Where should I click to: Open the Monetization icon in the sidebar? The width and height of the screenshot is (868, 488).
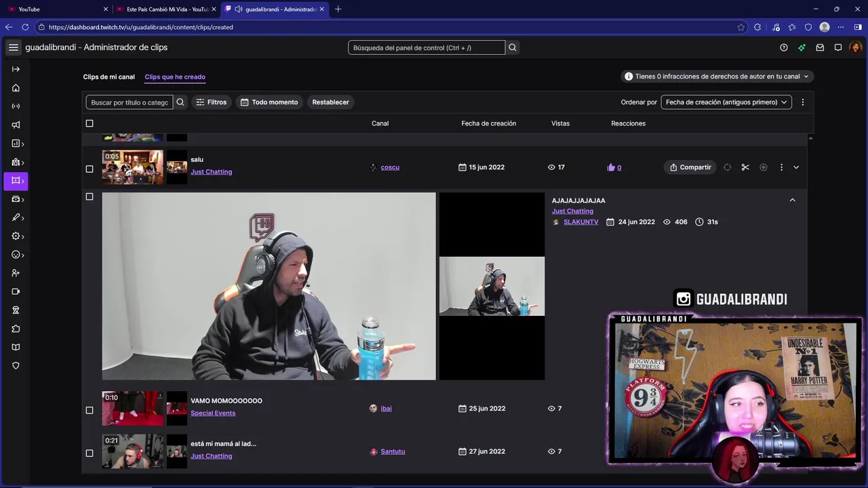(x=16, y=199)
